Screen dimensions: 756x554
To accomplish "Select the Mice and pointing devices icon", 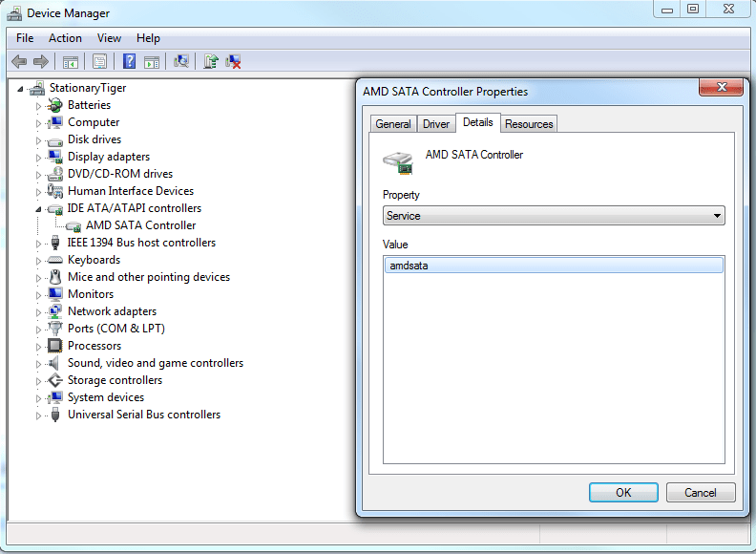I will pyautogui.click(x=55, y=277).
